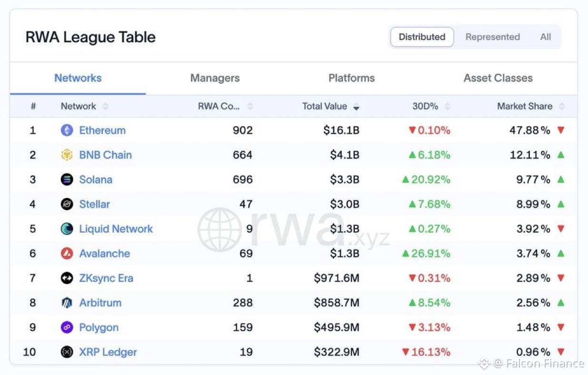Switch to the Managers tab
This screenshot has width=588, height=375.
[215, 78]
